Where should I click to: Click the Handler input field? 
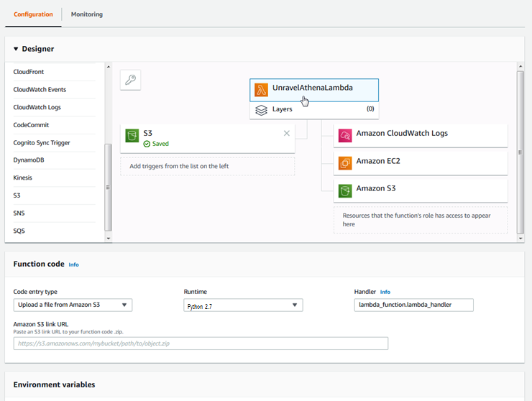(413, 305)
